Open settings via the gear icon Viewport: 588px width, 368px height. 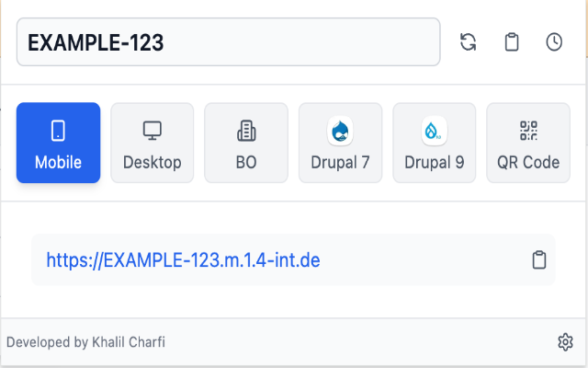[565, 342]
